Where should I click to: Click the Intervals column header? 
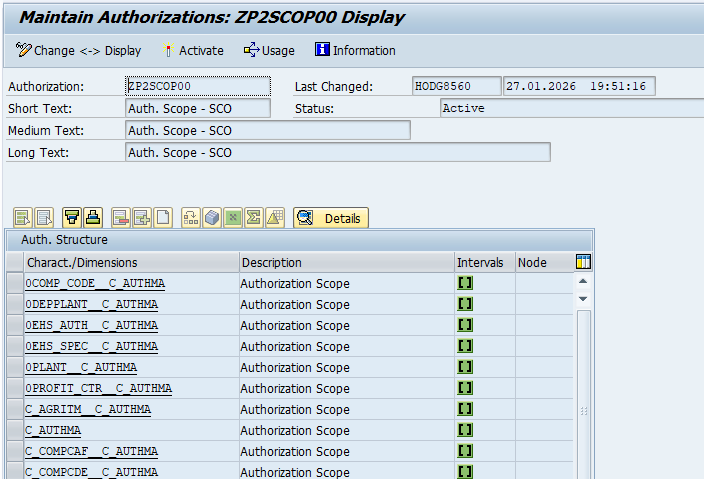pos(481,263)
